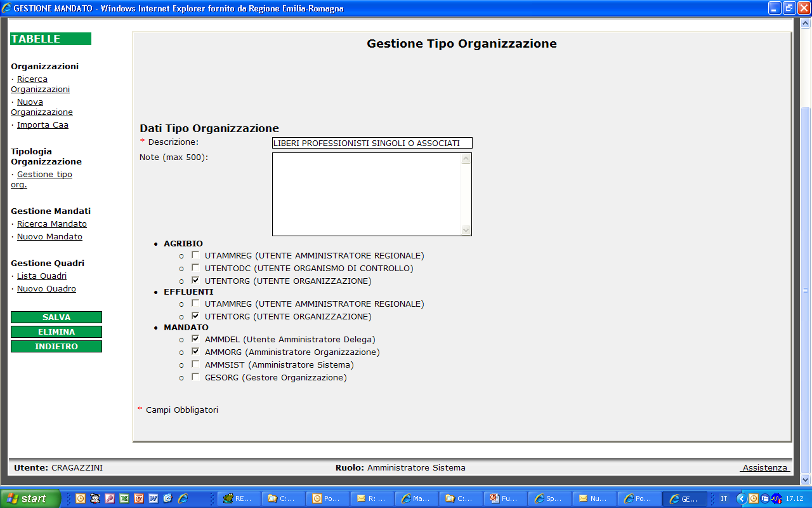Image resolution: width=812 pixels, height=508 pixels.
Task: Click the INDIETRO button
Action: click(56, 347)
